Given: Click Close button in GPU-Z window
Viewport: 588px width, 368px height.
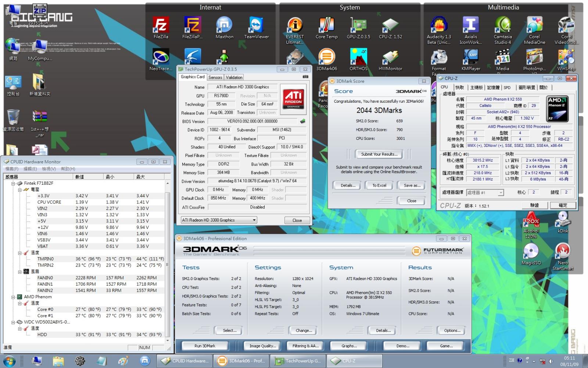Looking at the screenshot, I should coord(297,220).
